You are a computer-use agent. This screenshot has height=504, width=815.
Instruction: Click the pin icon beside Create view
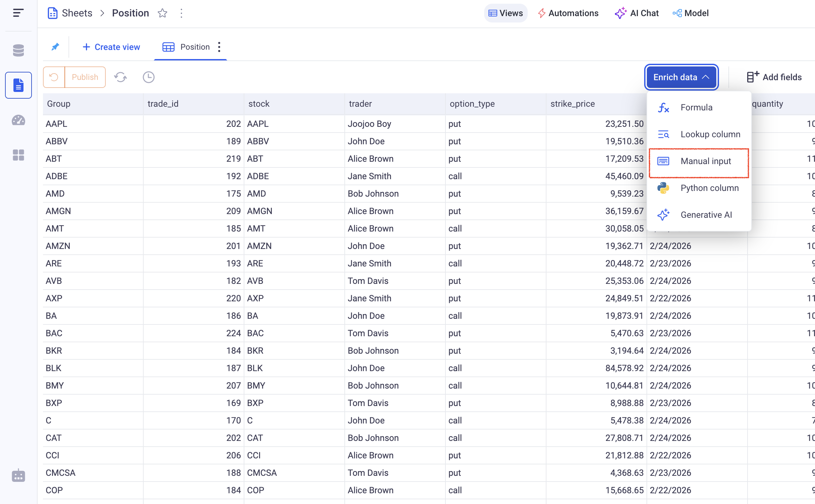(55, 47)
